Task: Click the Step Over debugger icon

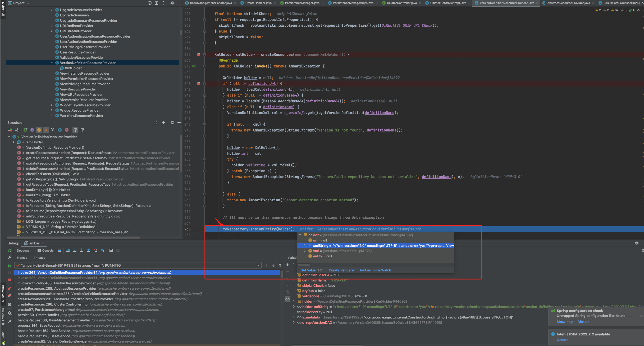Action: (x=68, y=250)
